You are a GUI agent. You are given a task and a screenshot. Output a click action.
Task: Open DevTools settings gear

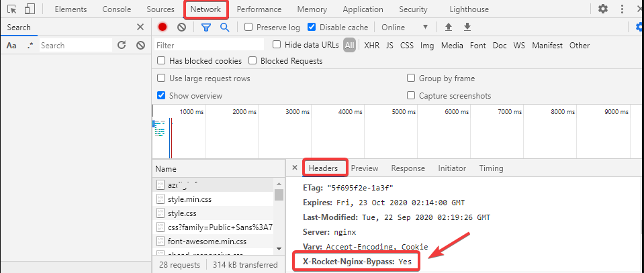tap(603, 9)
